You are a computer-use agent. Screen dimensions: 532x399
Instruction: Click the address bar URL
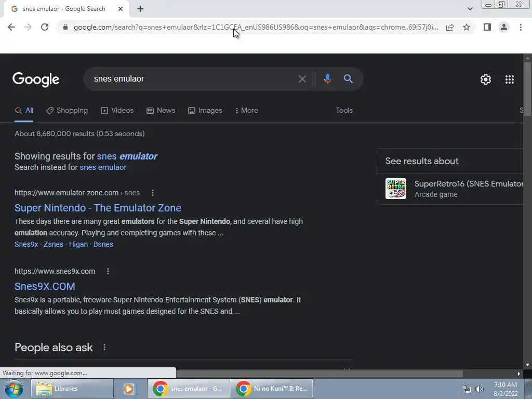256,27
